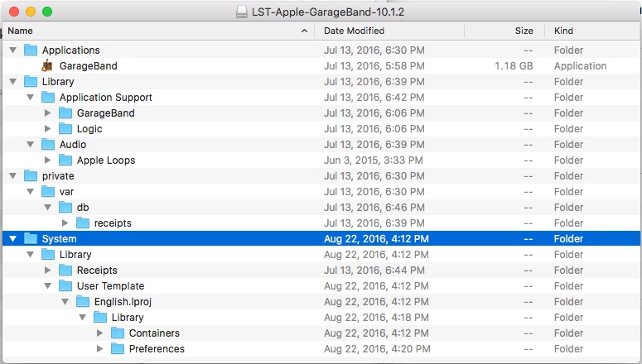Click the Containers folder icon
This screenshot has height=364, width=642.
tap(118, 333)
